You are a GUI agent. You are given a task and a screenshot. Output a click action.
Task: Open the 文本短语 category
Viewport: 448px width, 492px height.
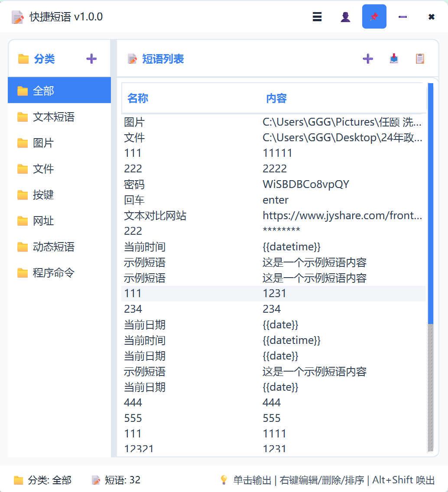tap(59, 117)
